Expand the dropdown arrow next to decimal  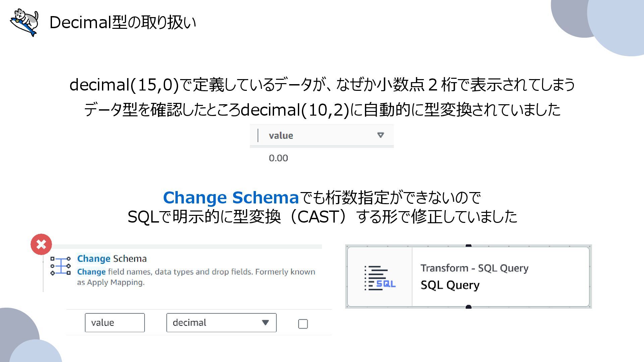pos(265,323)
